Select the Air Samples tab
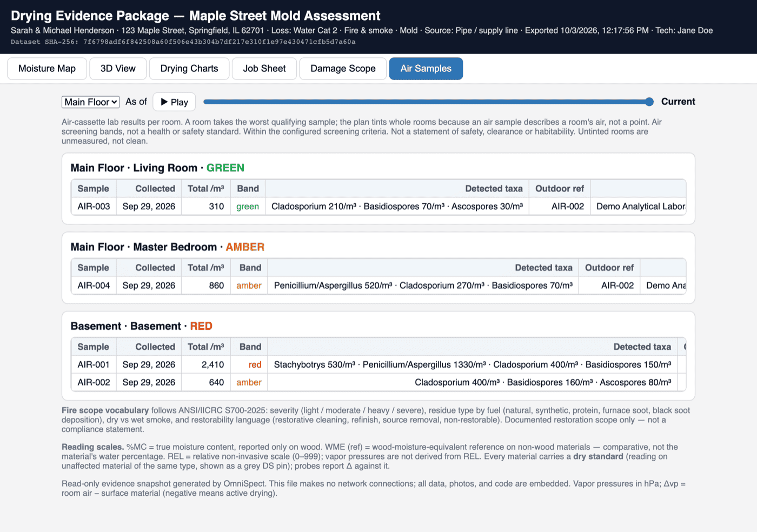 tap(426, 69)
